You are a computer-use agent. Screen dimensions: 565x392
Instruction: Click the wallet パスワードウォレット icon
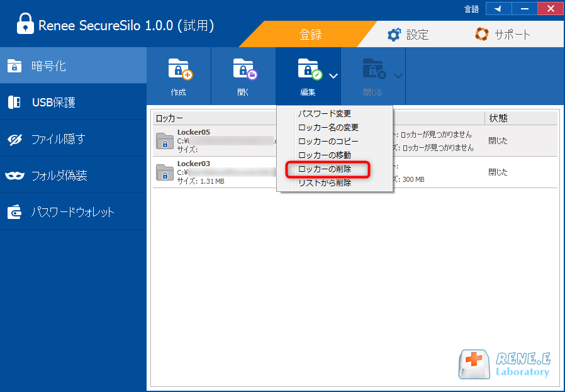click(x=14, y=212)
